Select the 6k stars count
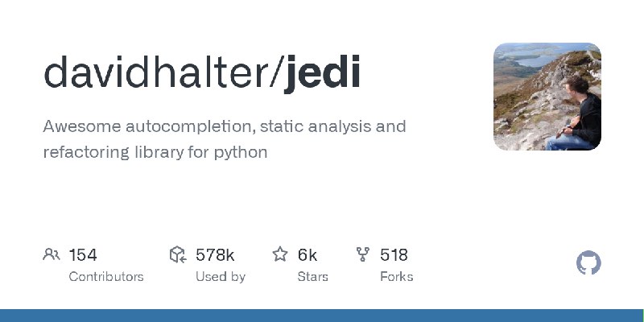Viewport: 644px width, 322px height. point(308,255)
